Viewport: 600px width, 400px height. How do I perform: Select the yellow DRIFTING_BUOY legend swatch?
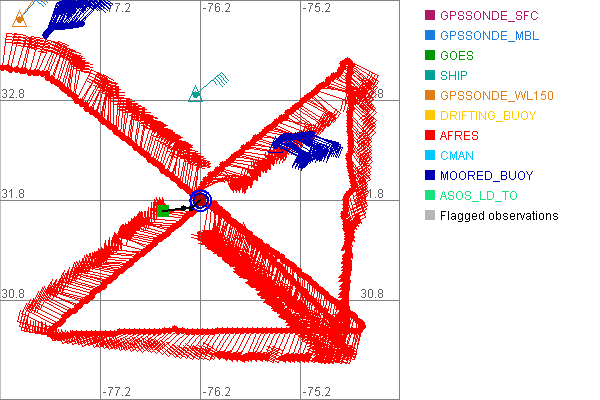coord(430,116)
